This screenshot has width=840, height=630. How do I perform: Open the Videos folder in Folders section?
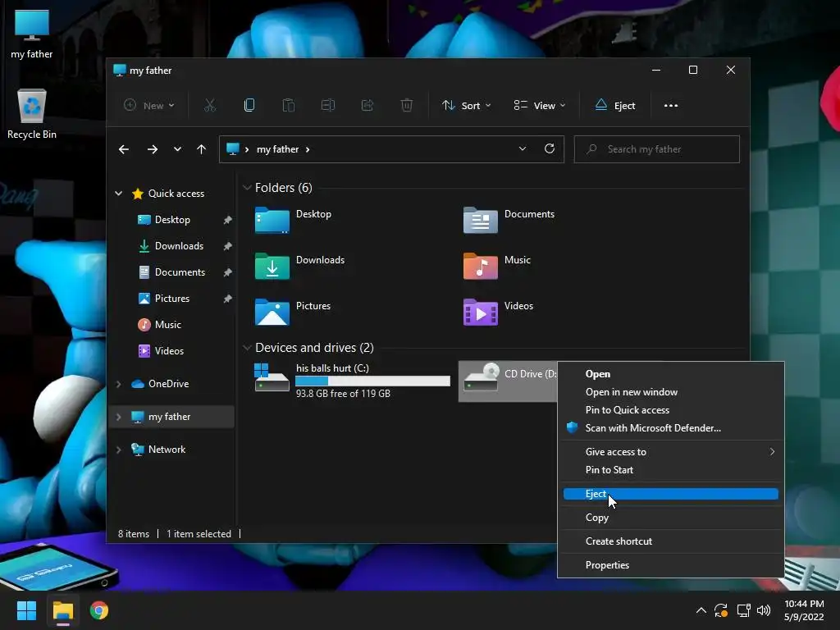[480, 312]
